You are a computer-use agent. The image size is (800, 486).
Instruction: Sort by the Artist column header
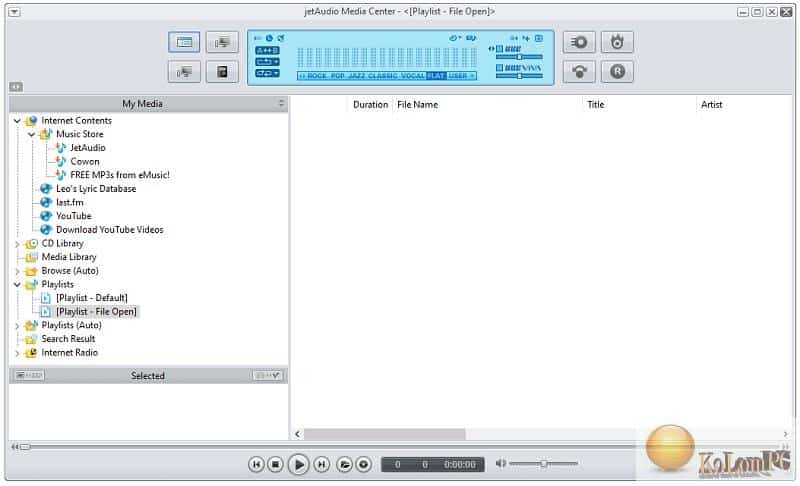point(711,105)
